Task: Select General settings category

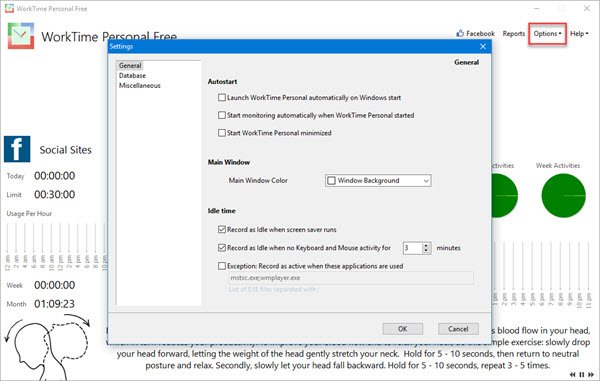Action: click(130, 65)
